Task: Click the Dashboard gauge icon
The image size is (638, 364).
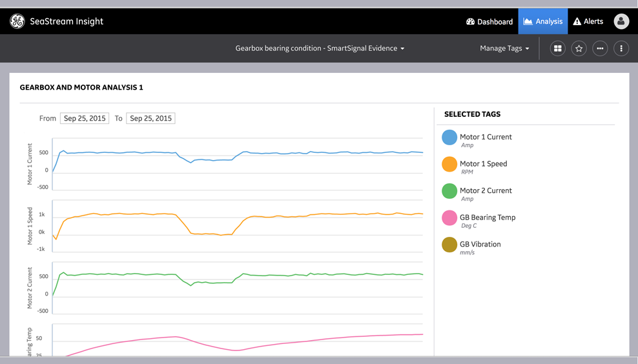Action: click(x=470, y=21)
